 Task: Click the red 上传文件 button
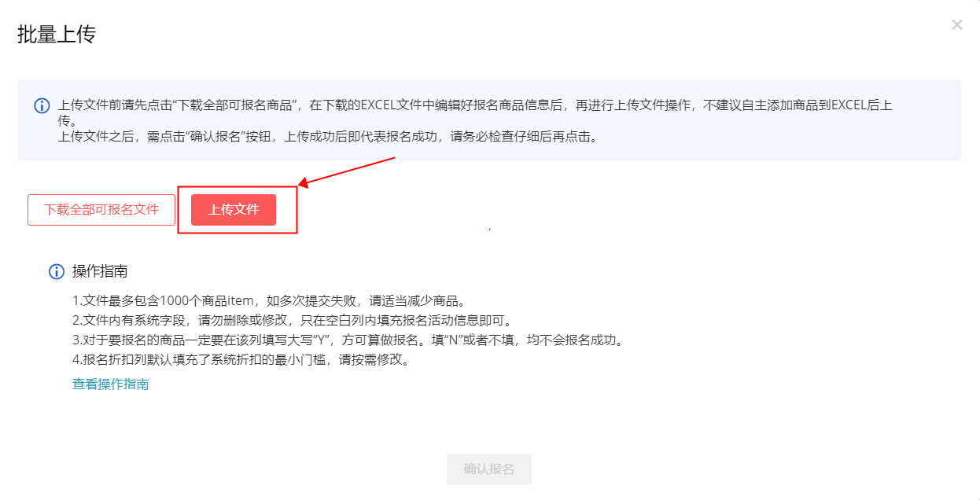tap(234, 210)
